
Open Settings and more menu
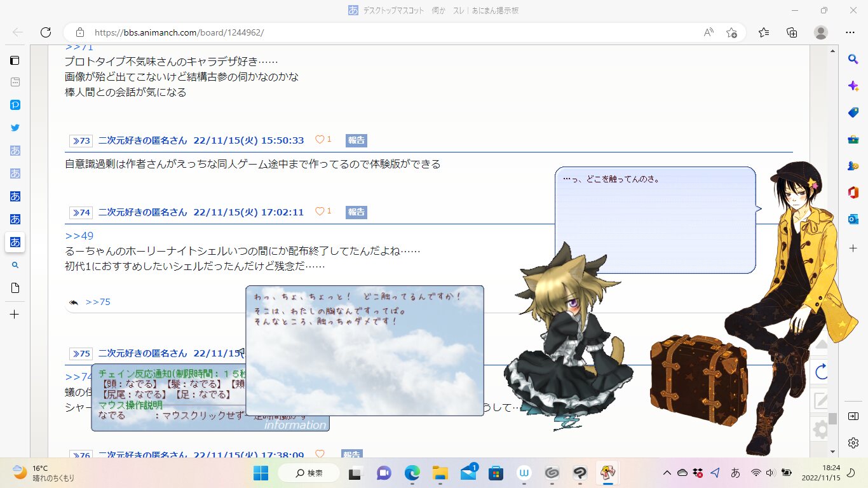click(x=850, y=32)
